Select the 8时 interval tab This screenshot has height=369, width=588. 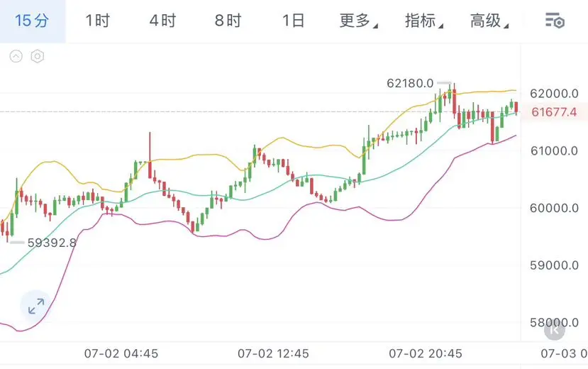[228, 21]
